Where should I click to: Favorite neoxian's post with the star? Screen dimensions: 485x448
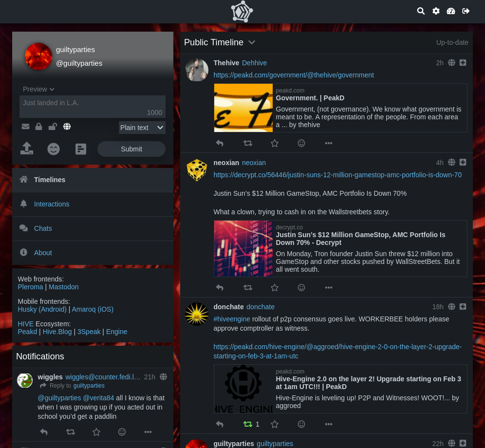point(275,288)
